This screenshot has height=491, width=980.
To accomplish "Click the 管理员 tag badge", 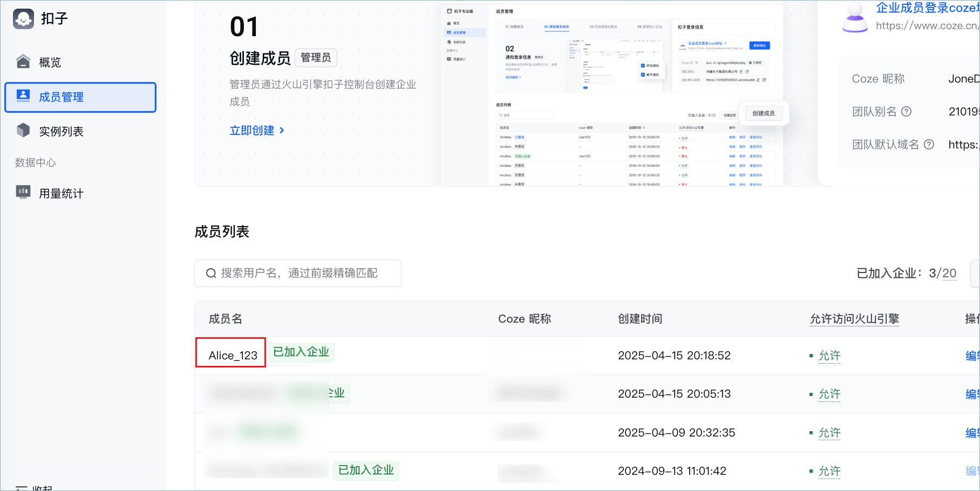I will click(316, 58).
